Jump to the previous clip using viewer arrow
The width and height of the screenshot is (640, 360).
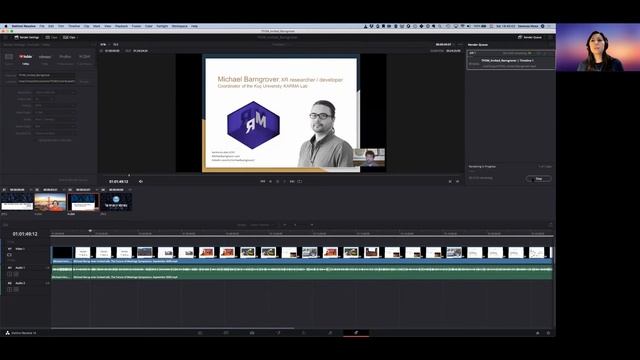450,181
